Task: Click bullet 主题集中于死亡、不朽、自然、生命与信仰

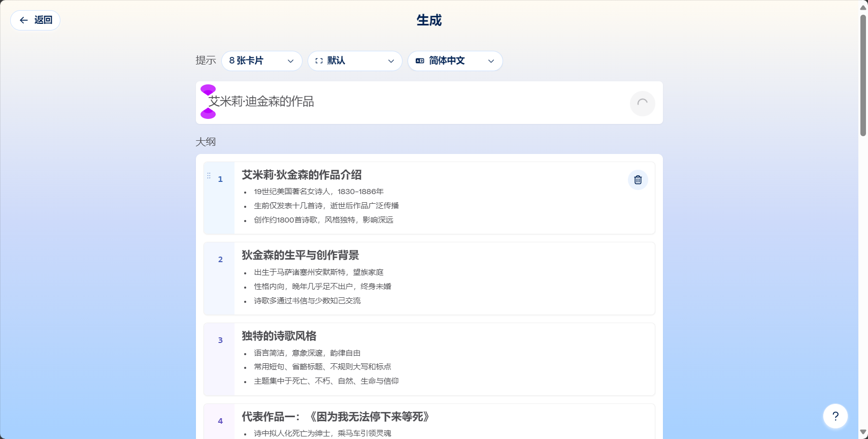Action: pos(326,381)
